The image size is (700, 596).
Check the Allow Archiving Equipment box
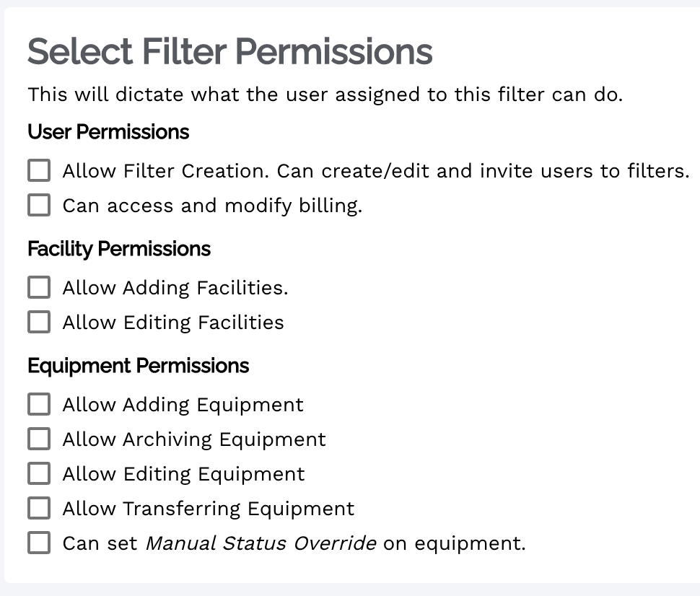click(x=39, y=439)
